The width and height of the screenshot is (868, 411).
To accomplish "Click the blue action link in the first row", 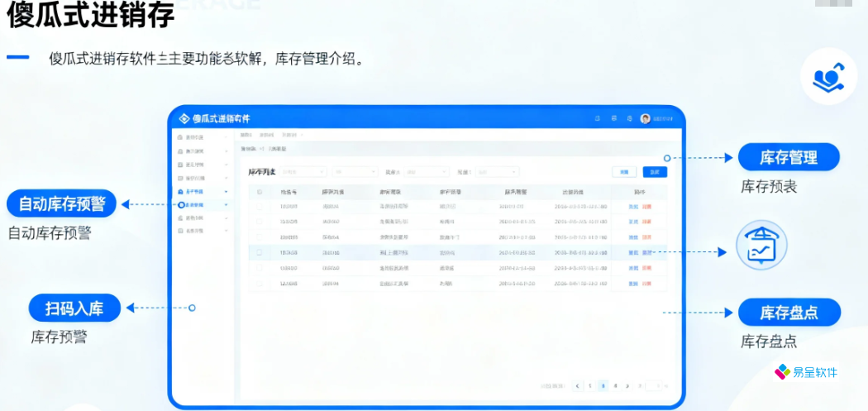I will point(632,207).
